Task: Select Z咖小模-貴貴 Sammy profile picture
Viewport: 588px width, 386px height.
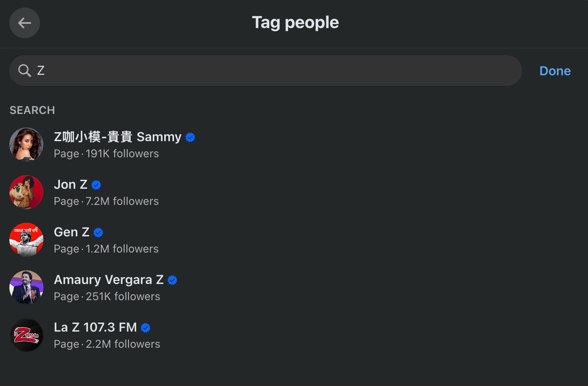Action: click(26, 145)
